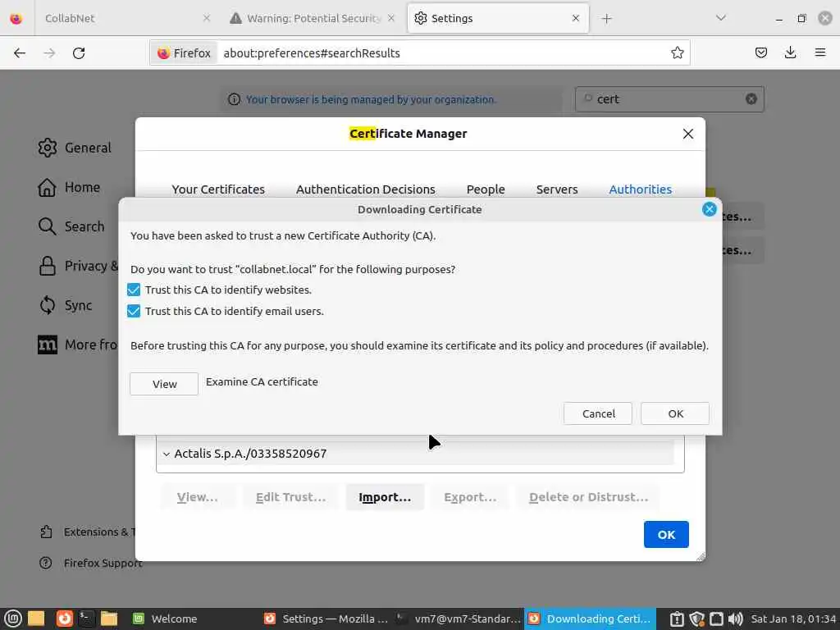Open the volume speaker tray icon

pos(736,619)
